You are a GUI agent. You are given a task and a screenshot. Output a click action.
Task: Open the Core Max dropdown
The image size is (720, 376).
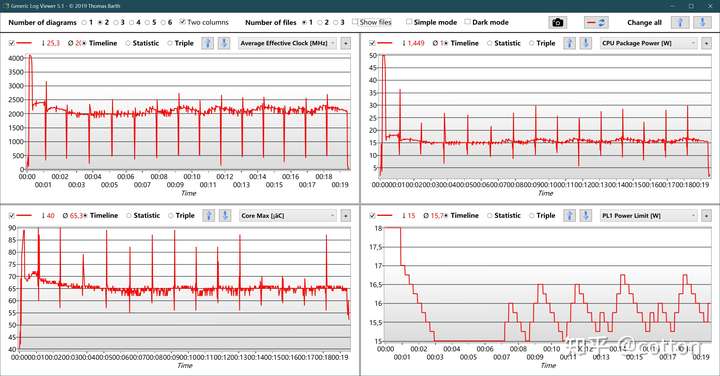288,215
